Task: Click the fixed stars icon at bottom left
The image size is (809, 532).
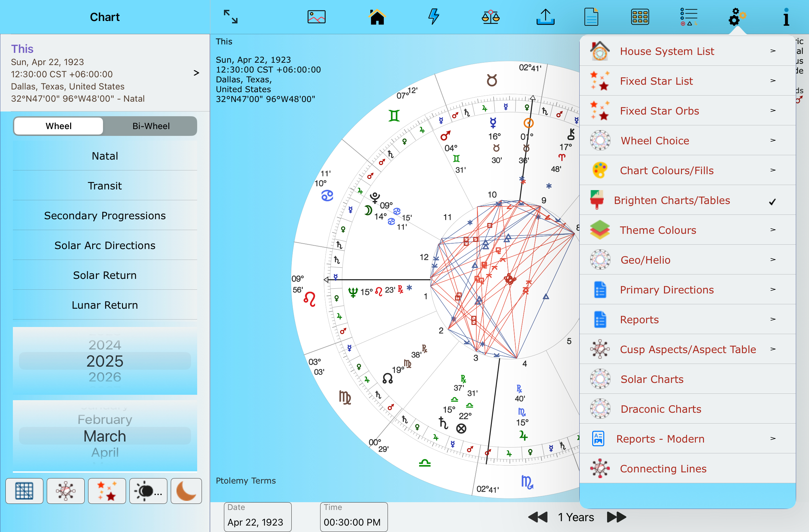Action: point(107,491)
